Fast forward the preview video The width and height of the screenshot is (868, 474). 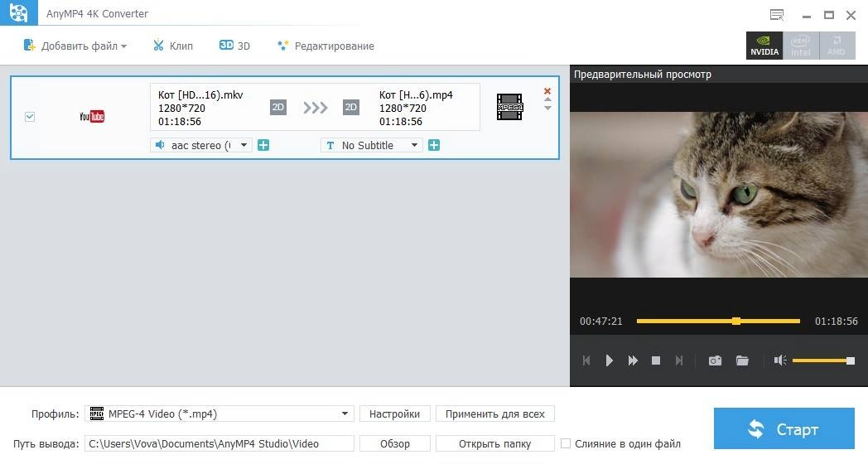coord(633,360)
